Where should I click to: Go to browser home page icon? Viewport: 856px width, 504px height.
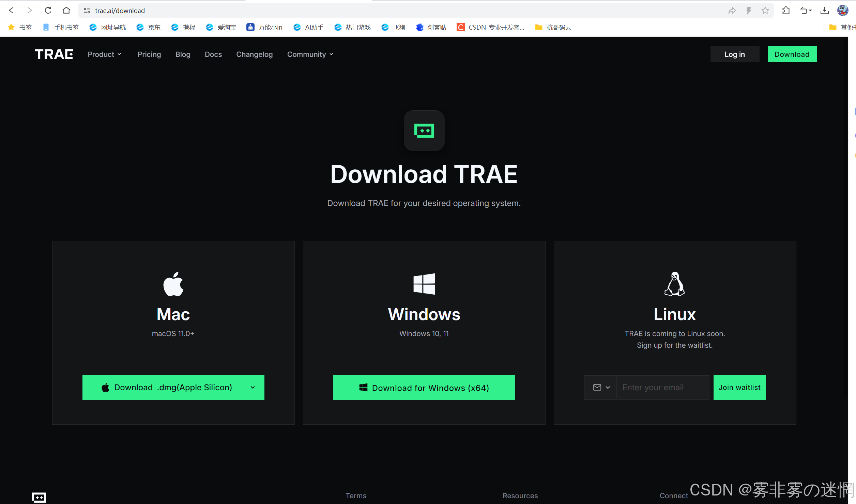[x=66, y=11]
